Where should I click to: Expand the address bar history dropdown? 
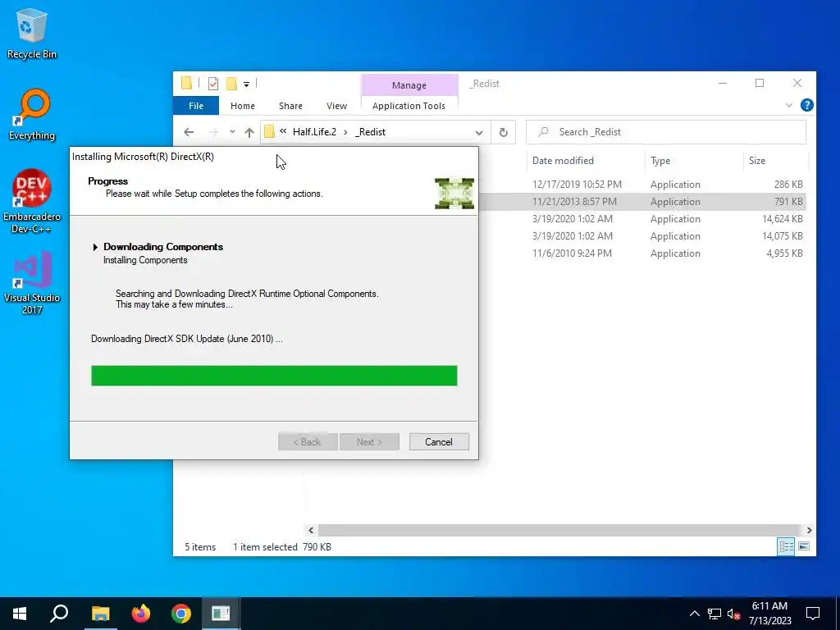point(479,132)
